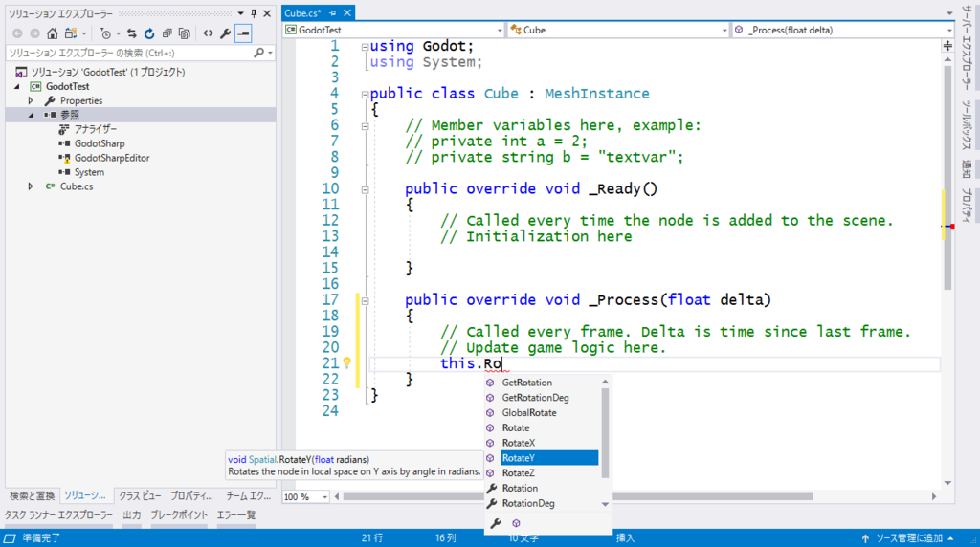
Task: Click the split editor window handle icon
Action: 947,46
